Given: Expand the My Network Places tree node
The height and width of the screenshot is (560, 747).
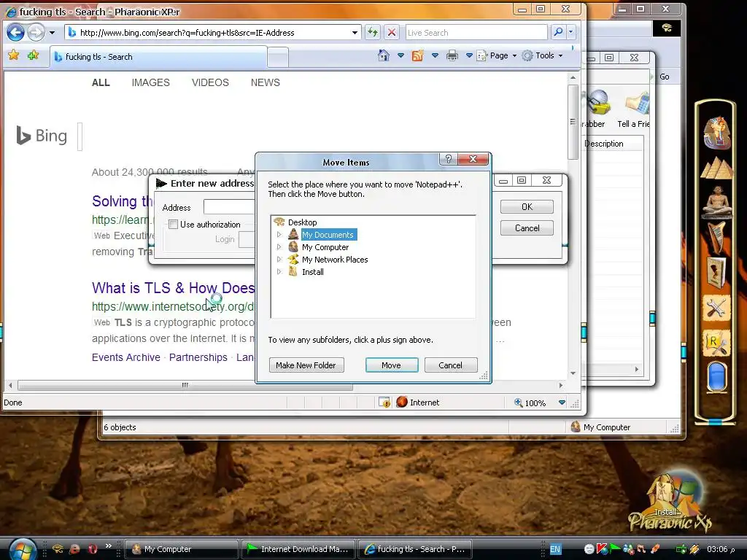Looking at the screenshot, I should [x=279, y=259].
